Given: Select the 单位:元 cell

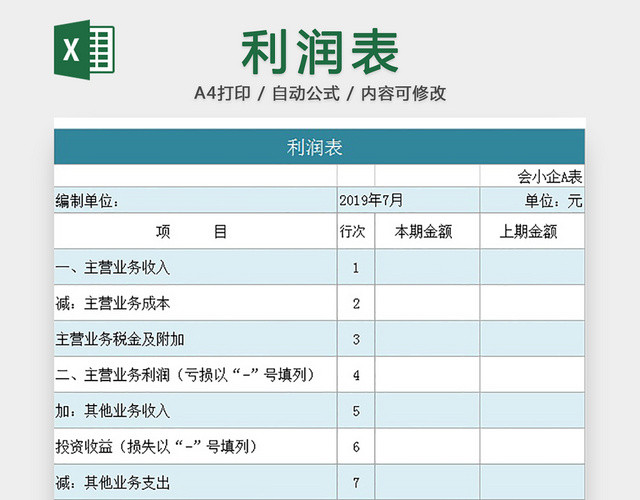Looking at the screenshot, I should click(x=532, y=200).
